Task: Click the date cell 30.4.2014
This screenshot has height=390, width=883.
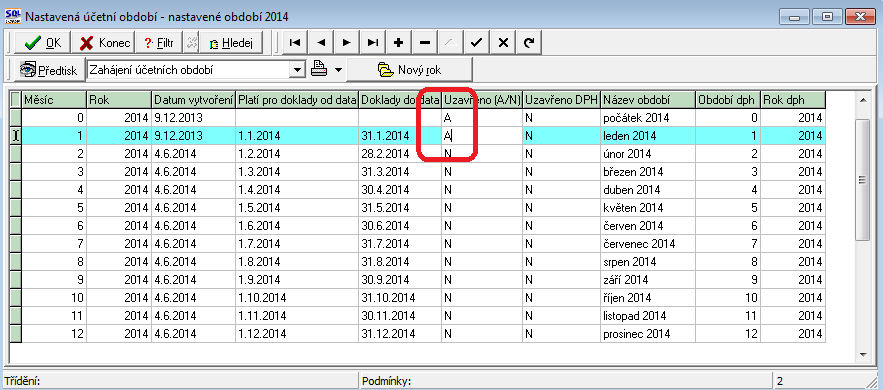Action: [400, 190]
